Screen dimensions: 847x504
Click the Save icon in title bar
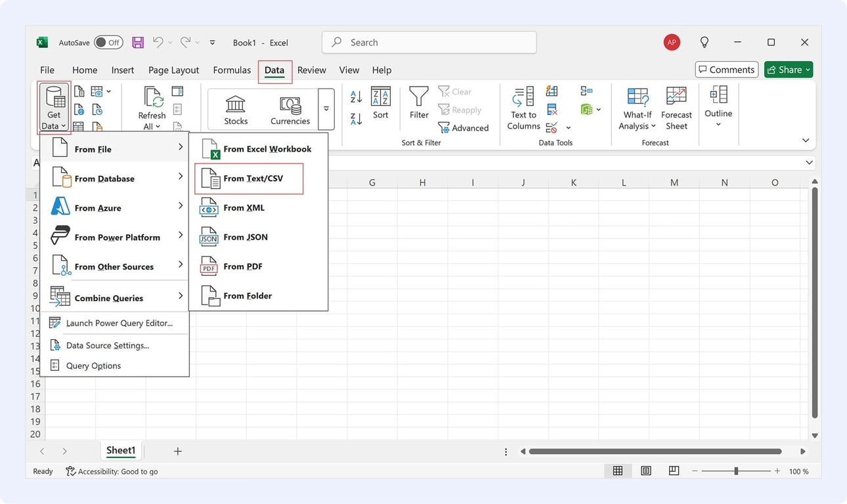(138, 43)
